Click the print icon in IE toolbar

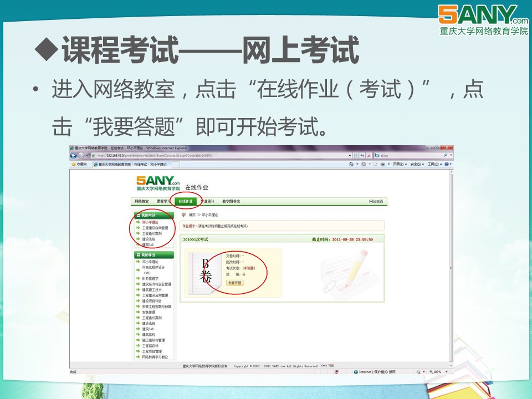(382, 164)
